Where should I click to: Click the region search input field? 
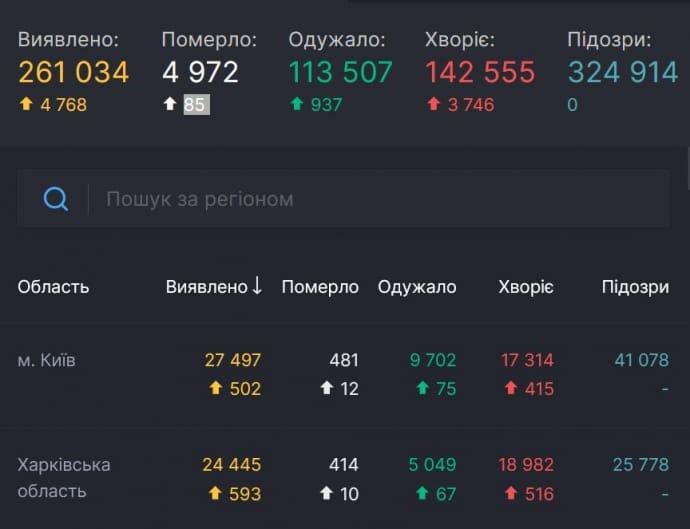[x=380, y=199]
